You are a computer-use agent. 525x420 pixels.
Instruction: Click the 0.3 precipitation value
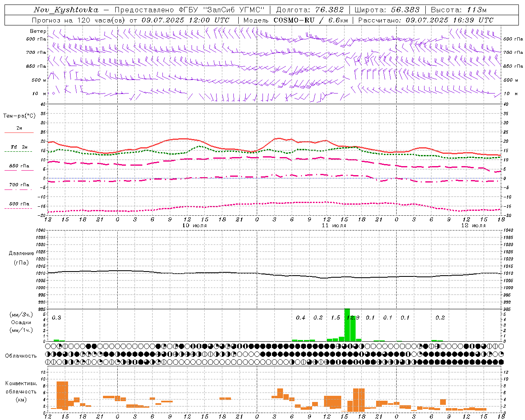pyautogui.click(x=56, y=317)
